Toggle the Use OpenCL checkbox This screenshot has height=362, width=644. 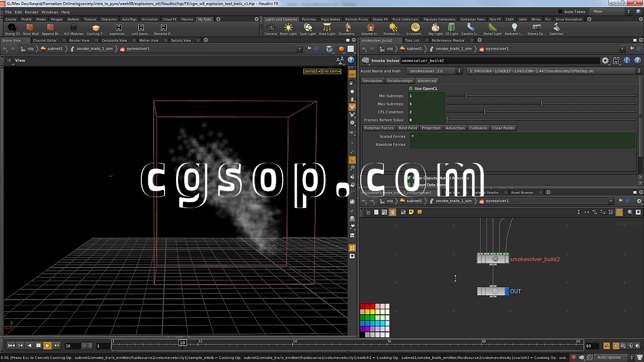(411, 88)
